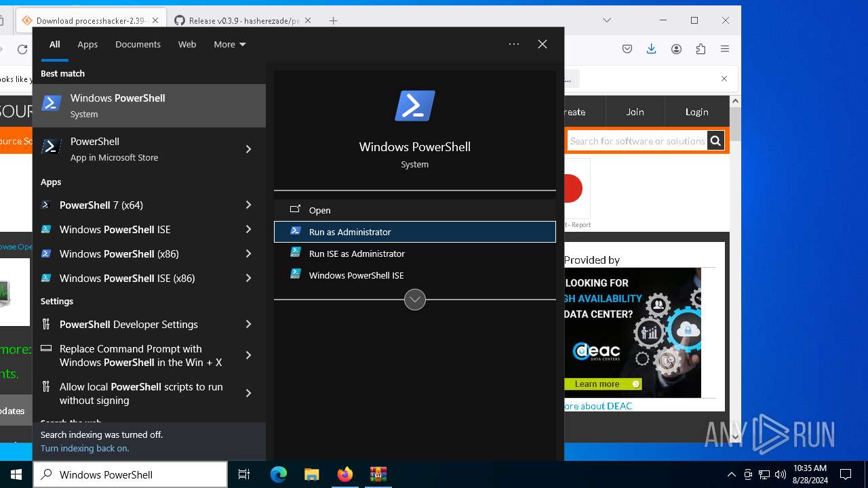Open Firefox extensions puzzle icon
868x488 pixels.
701,49
